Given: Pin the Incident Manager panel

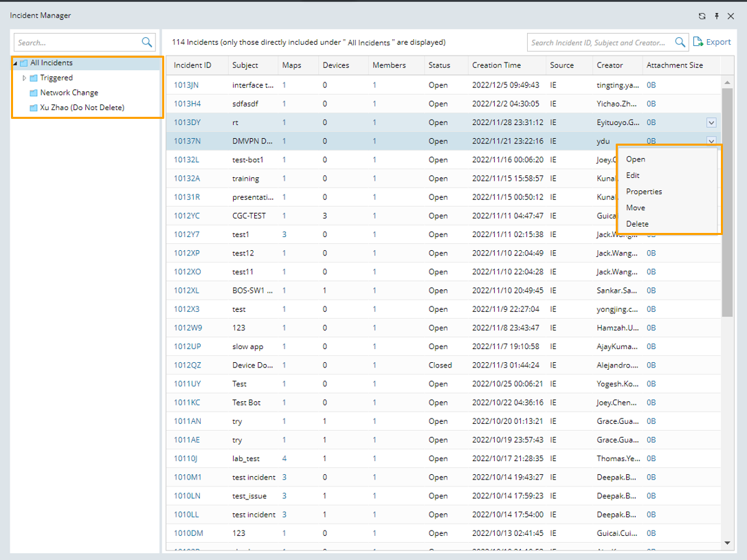Looking at the screenshot, I should coord(717,16).
